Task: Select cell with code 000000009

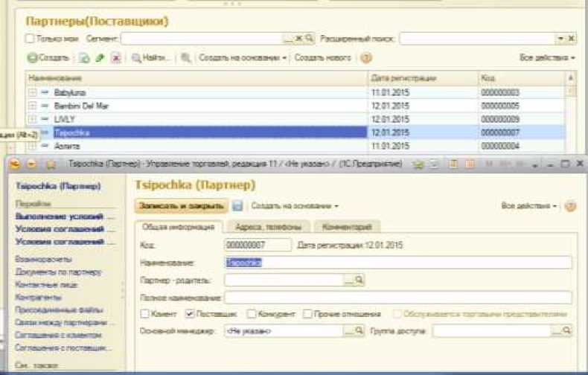Action: click(522, 119)
